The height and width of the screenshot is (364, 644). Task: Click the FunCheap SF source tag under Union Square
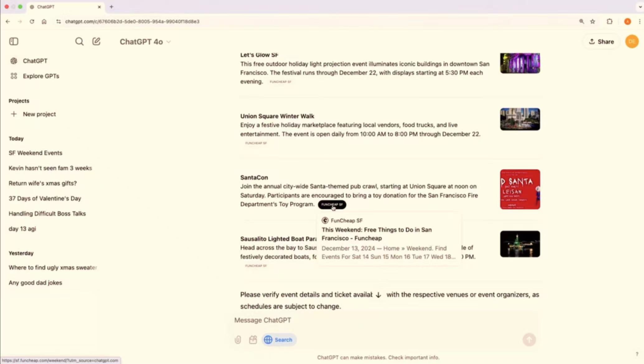[x=256, y=143]
